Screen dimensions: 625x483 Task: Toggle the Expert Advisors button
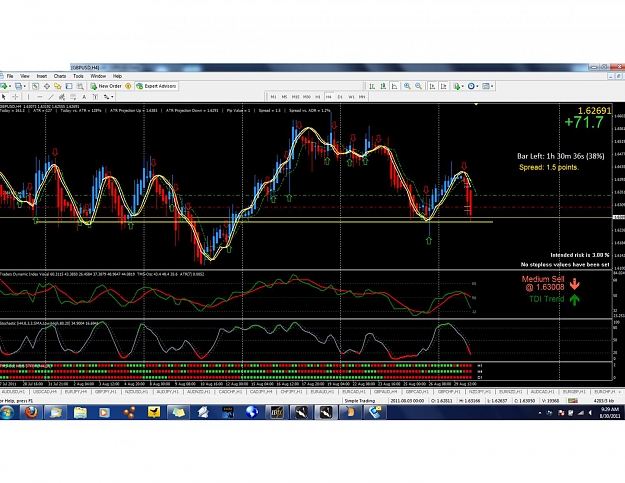click(x=156, y=86)
